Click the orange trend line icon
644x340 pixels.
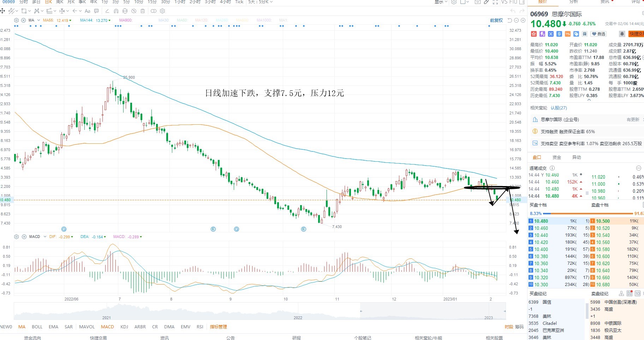pos(568,34)
